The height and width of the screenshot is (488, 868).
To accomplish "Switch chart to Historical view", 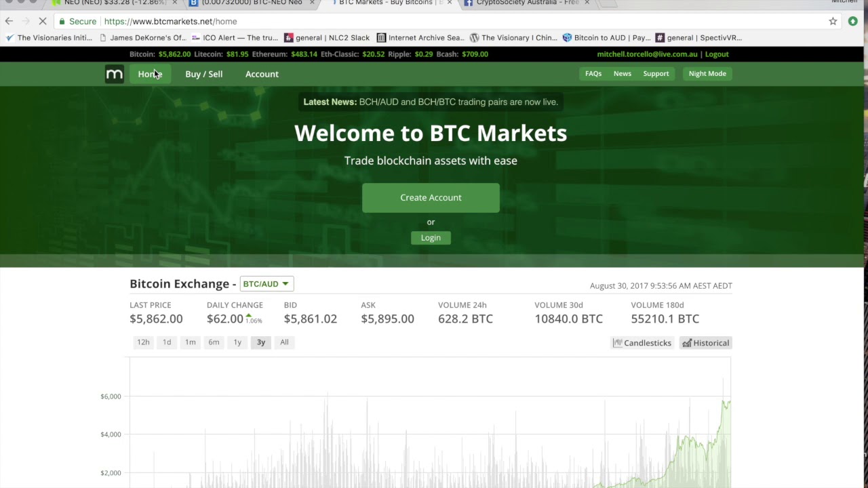I will click(706, 343).
